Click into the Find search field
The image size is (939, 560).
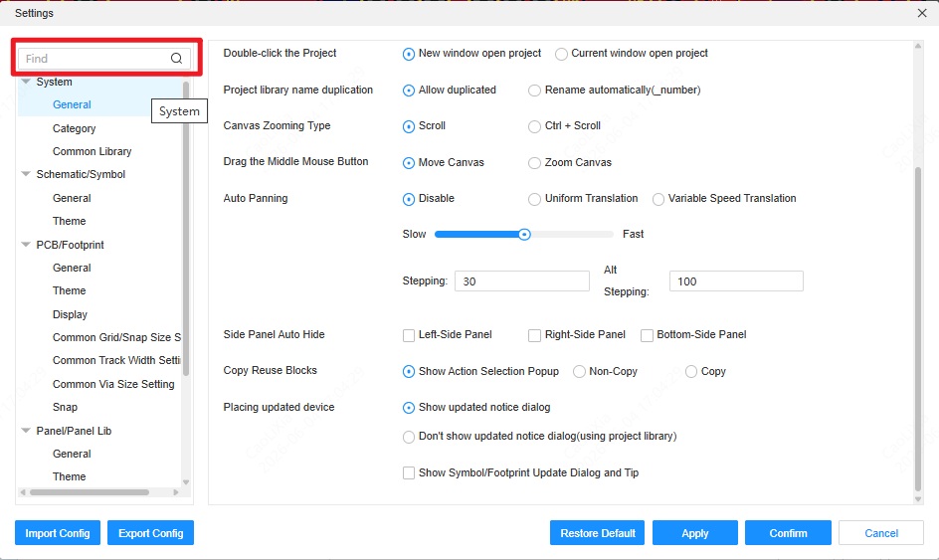click(x=104, y=58)
